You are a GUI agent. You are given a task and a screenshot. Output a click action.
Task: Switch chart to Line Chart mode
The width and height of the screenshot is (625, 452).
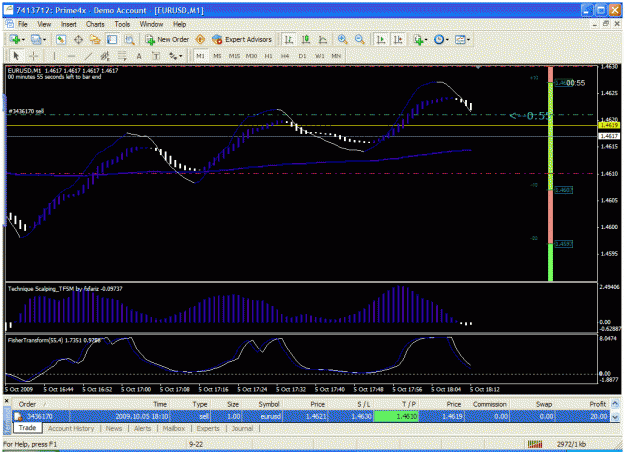tap(323, 39)
